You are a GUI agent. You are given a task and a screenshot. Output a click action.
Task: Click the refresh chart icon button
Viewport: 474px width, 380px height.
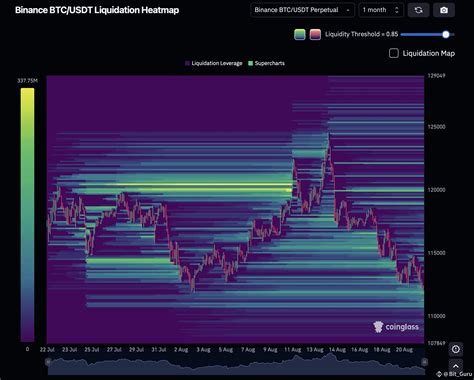point(418,10)
